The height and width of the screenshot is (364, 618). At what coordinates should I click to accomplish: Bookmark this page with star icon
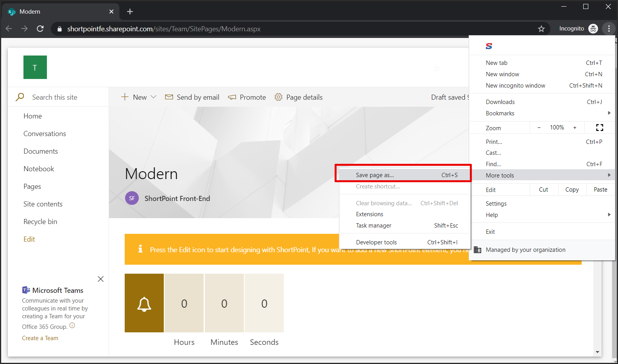[541, 29]
